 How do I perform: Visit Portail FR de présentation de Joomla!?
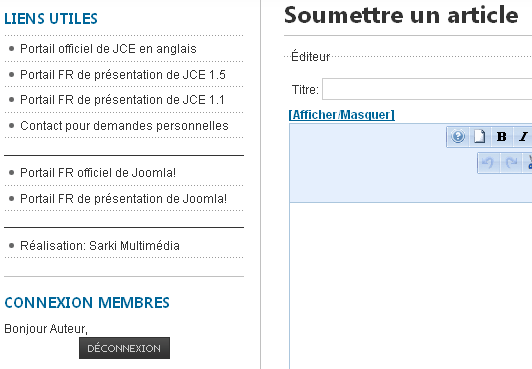tap(124, 198)
